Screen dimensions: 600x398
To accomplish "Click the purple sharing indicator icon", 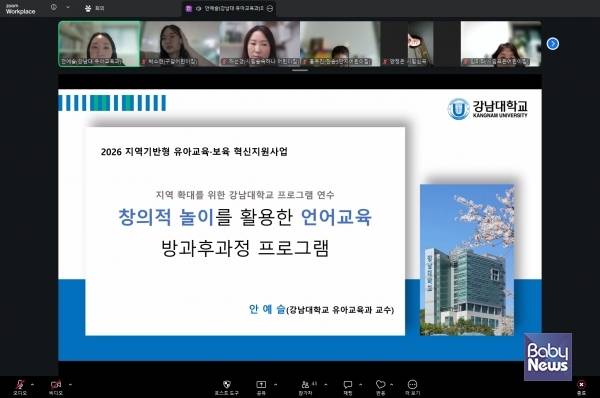I will [x=189, y=8].
